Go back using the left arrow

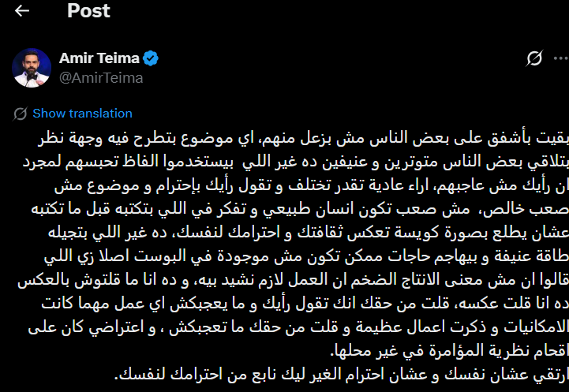point(22,11)
